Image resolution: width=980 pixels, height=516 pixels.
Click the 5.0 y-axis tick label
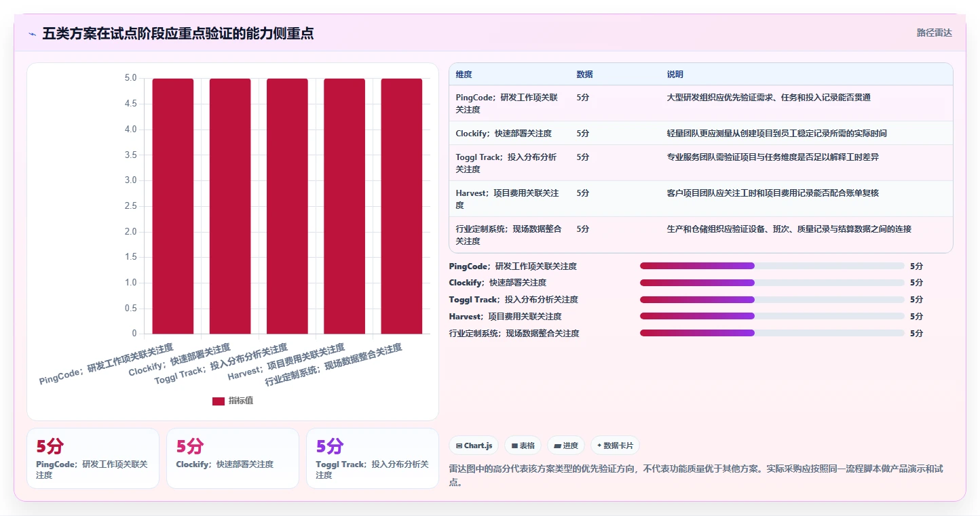(x=130, y=78)
